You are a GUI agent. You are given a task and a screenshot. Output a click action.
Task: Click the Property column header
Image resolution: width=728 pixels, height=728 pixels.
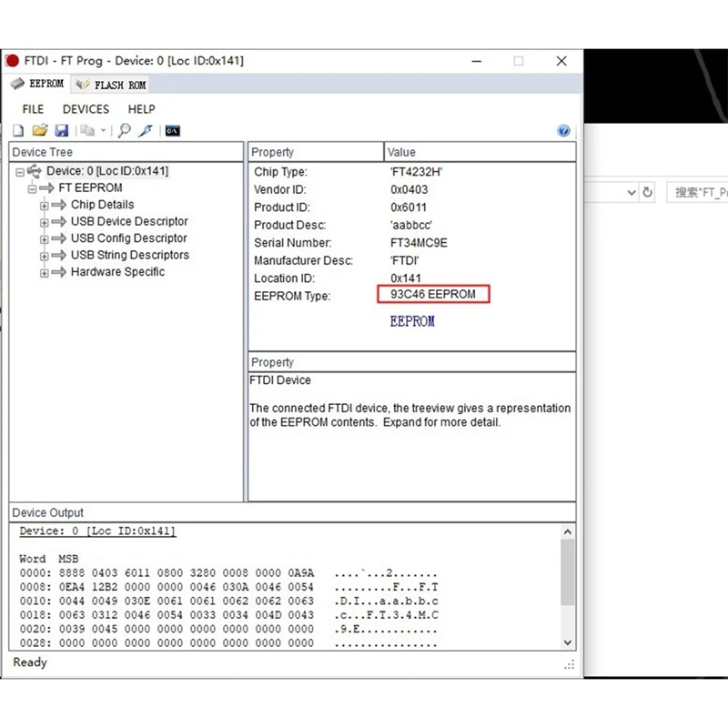315,152
